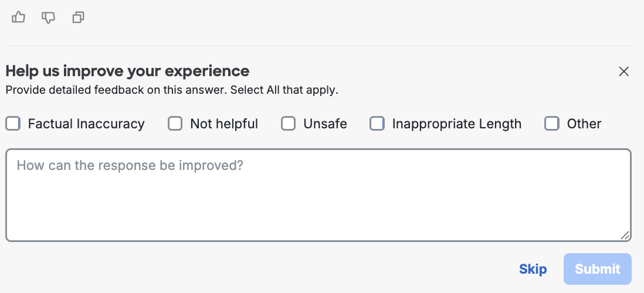Image resolution: width=644 pixels, height=293 pixels.
Task: Check the Unsafe checkbox box
Action: pyautogui.click(x=289, y=124)
